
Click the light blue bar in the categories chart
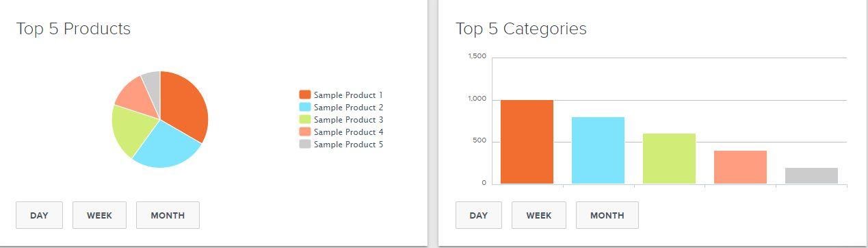[x=598, y=150]
